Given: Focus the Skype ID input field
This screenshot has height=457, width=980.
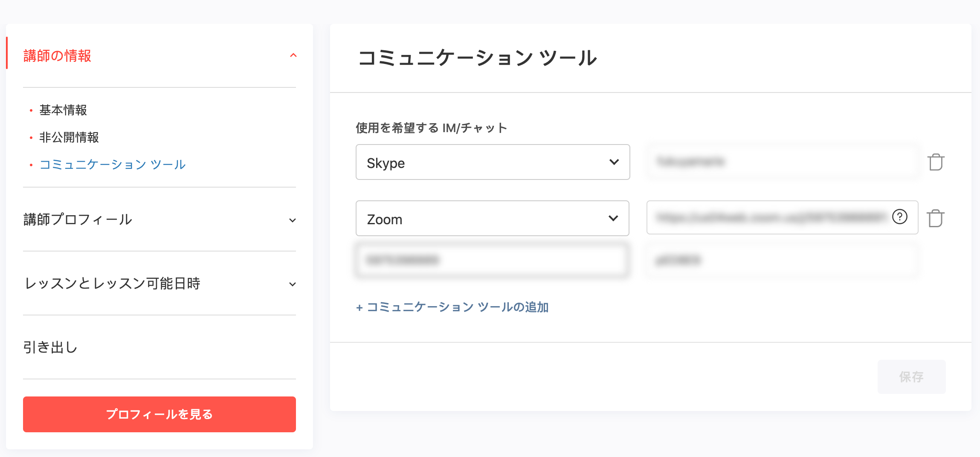Looking at the screenshot, I should [783, 162].
